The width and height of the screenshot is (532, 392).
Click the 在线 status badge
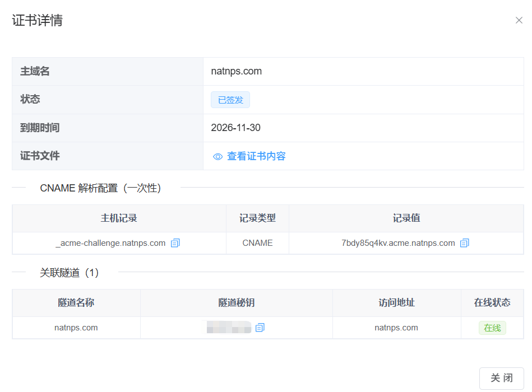tap(492, 328)
